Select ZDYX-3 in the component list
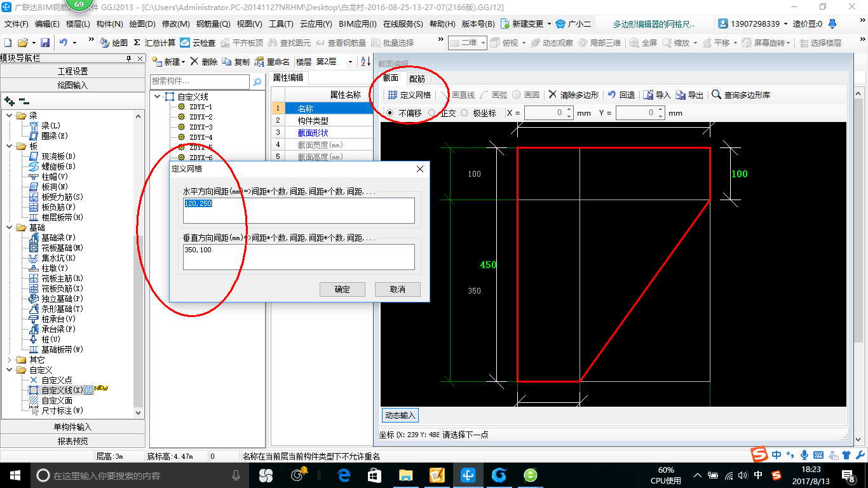Image resolution: width=868 pixels, height=488 pixels. [x=201, y=127]
